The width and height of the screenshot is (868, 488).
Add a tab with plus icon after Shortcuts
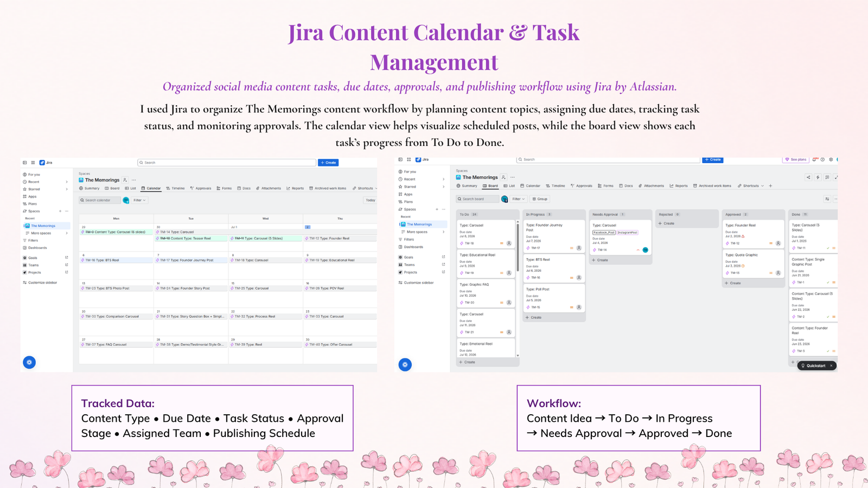tap(770, 186)
